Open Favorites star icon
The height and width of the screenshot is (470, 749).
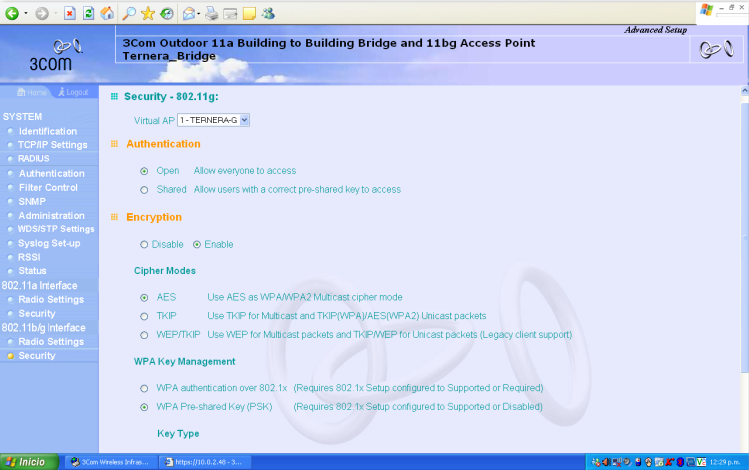[x=148, y=13]
